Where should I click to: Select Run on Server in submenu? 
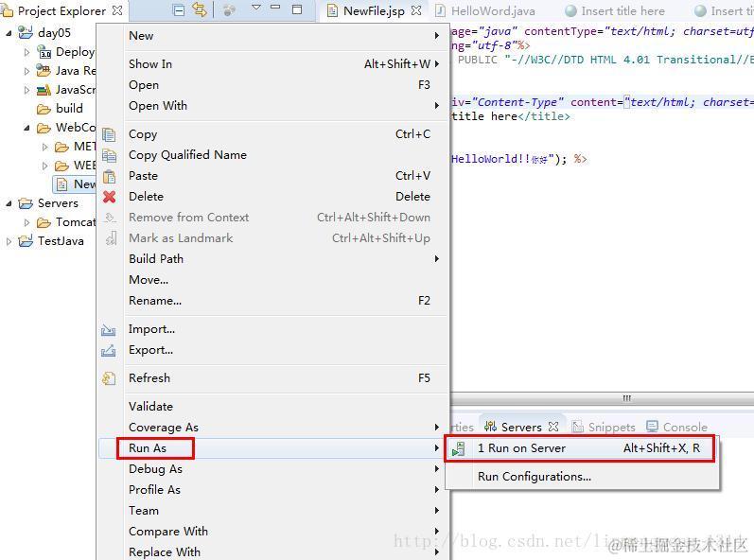point(582,448)
